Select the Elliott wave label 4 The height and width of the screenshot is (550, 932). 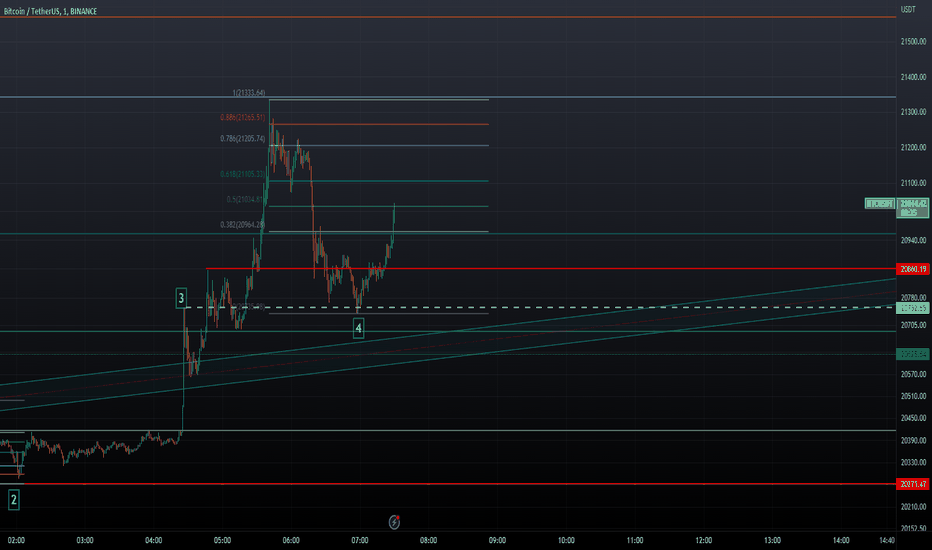[358, 328]
